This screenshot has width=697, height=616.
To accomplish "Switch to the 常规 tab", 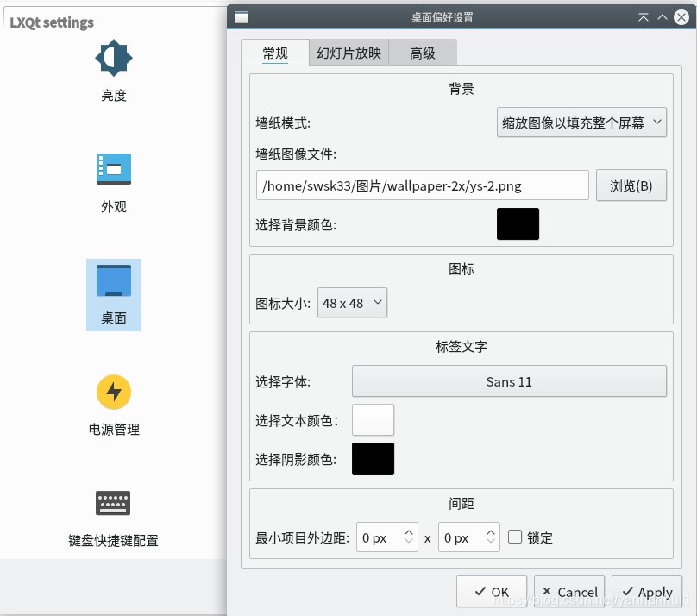I will point(275,53).
